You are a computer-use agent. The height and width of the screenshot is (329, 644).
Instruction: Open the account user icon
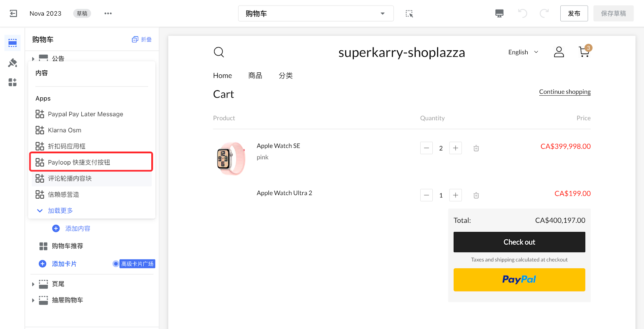(559, 52)
